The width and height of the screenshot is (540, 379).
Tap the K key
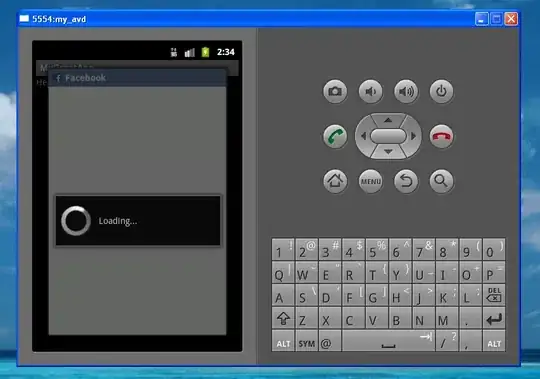point(447,295)
